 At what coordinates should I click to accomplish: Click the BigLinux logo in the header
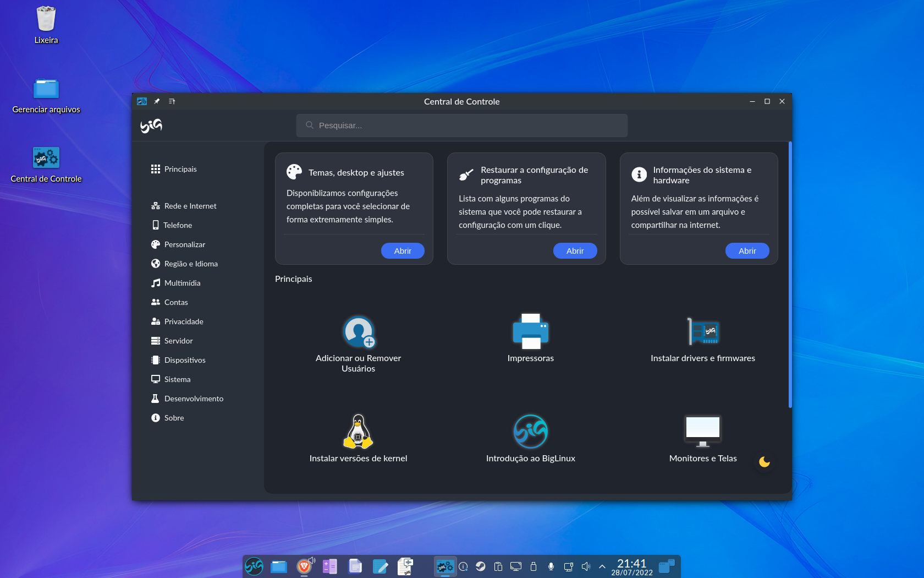tap(151, 126)
